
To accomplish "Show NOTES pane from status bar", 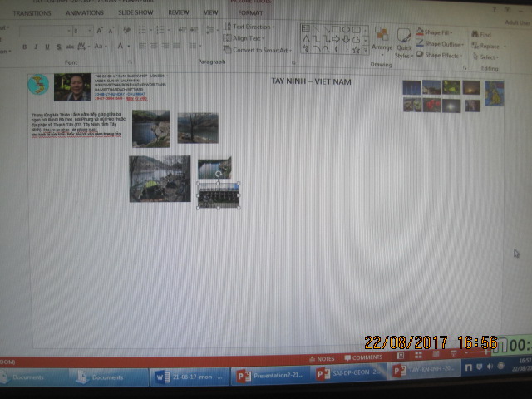I will pos(322,359).
